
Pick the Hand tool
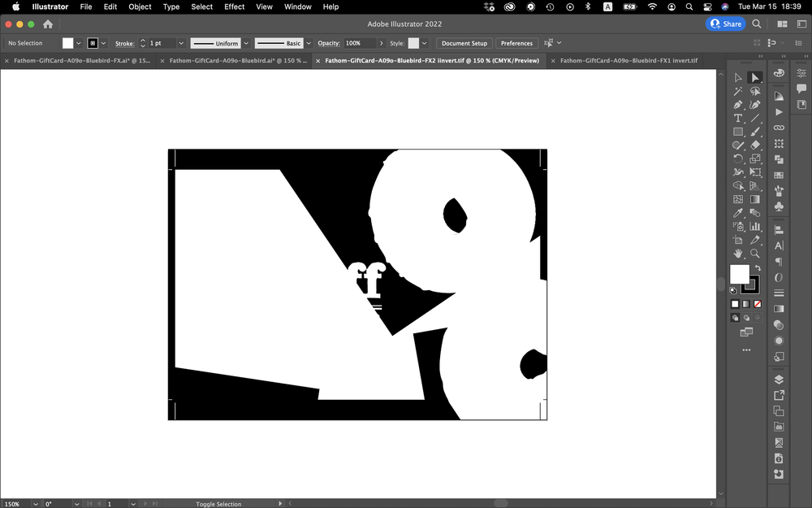(x=738, y=254)
